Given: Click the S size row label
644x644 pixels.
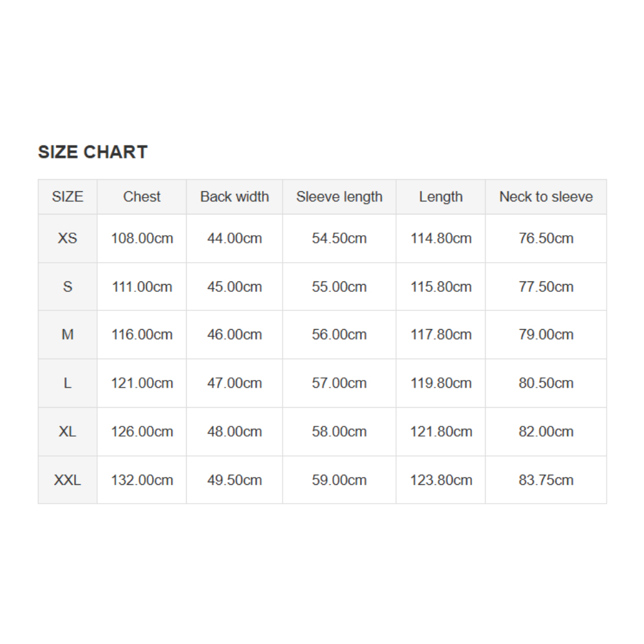Looking at the screenshot, I should click(68, 287).
